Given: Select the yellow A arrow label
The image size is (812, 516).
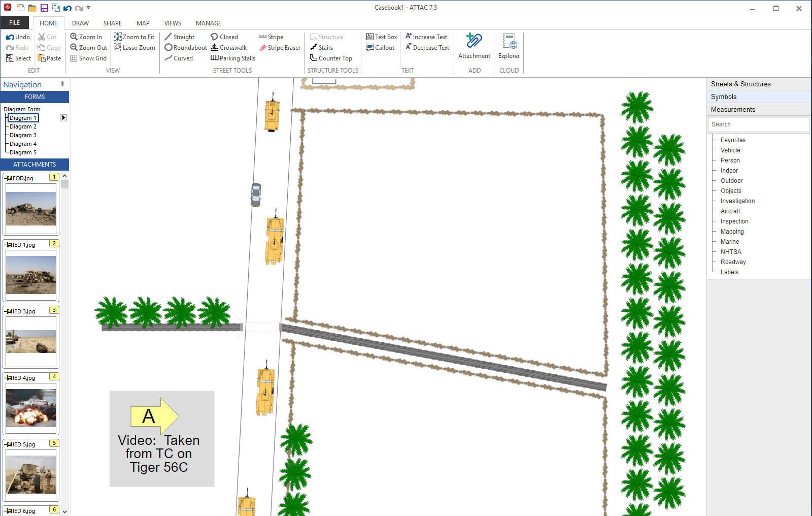Looking at the screenshot, I should point(155,416).
